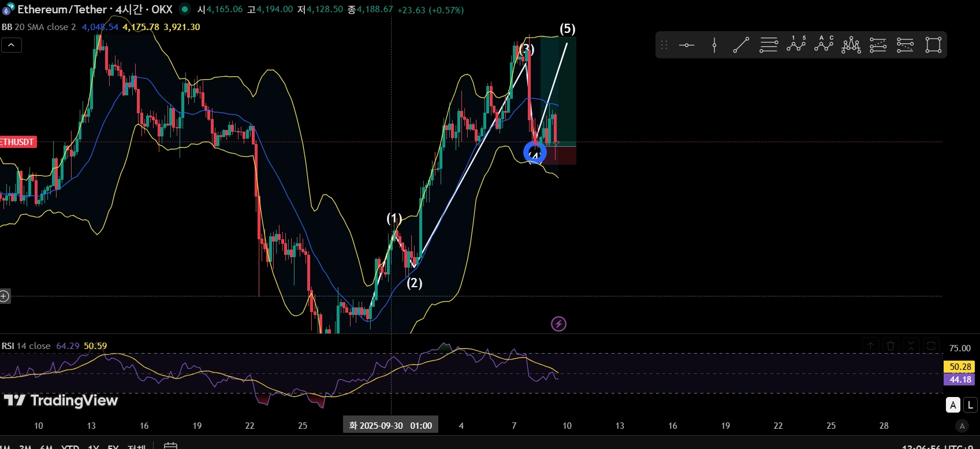Select the 6M range tab
The height and width of the screenshot is (449, 980).
tap(46, 447)
